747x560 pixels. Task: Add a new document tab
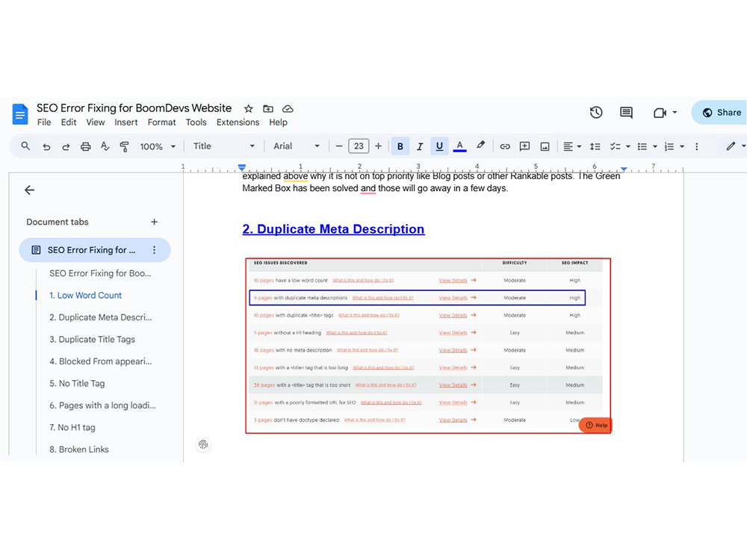pyautogui.click(x=154, y=222)
